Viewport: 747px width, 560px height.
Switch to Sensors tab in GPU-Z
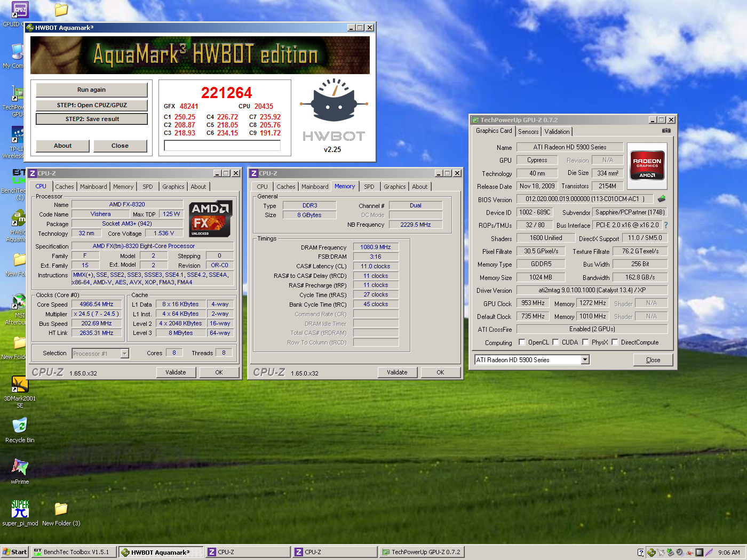pyautogui.click(x=528, y=132)
